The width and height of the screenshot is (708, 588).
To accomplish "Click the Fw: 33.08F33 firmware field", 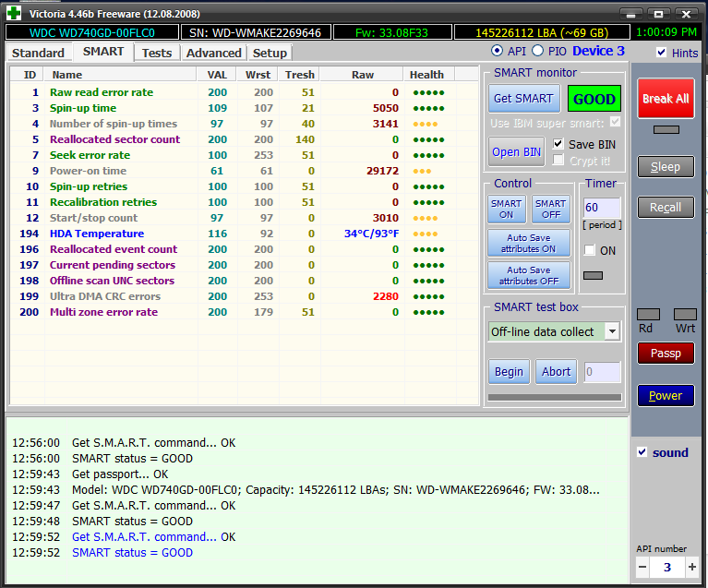I will point(392,32).
